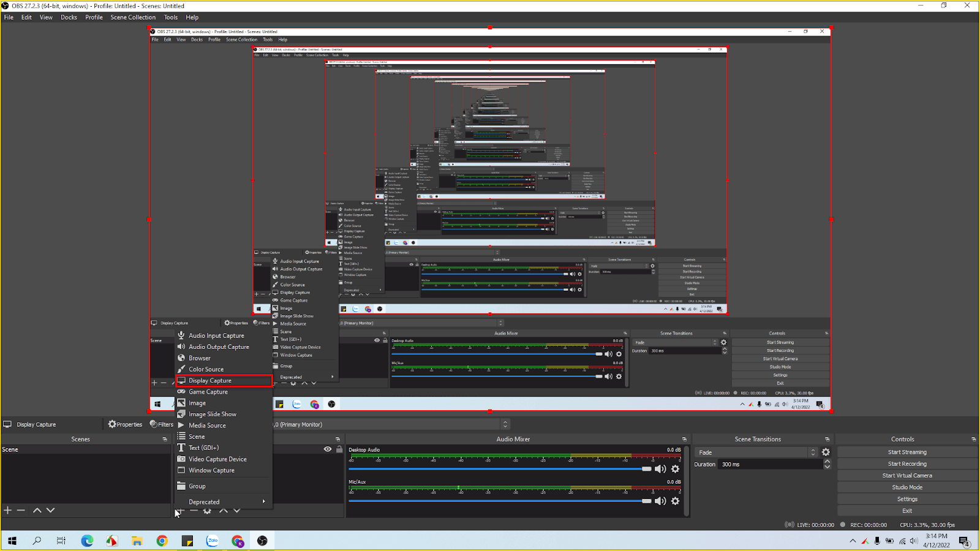The width and height of the screenshot is (980, 551).
Task: Move the scene up in the Scenes panel
Action: pyautogui.click(x=37, y=510)
